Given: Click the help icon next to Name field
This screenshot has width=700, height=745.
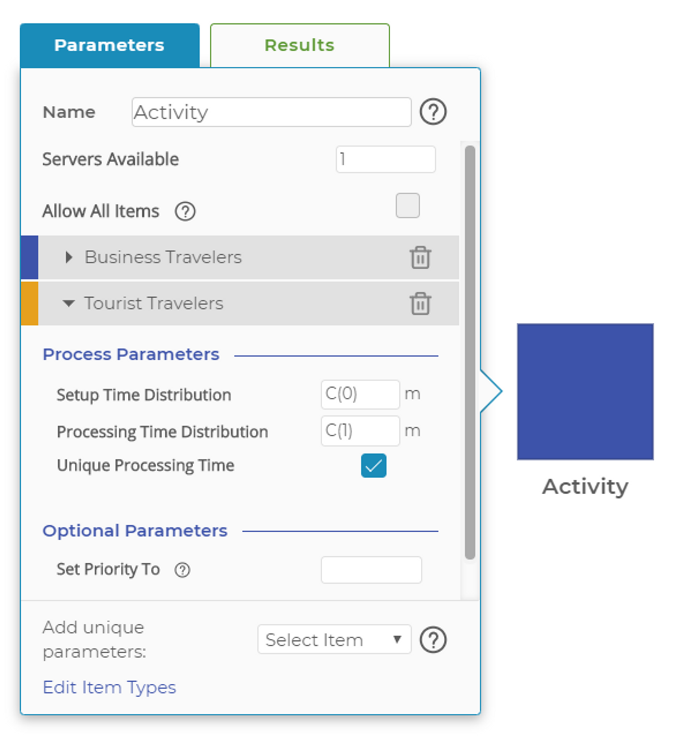Looking at the screenshot, I should (x=433, y=112).
